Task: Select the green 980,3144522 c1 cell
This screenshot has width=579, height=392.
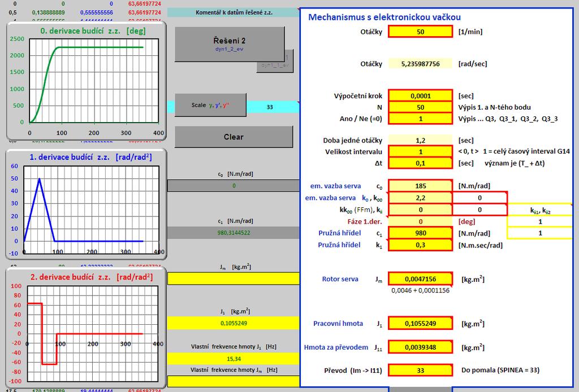Action: [234, 233]
